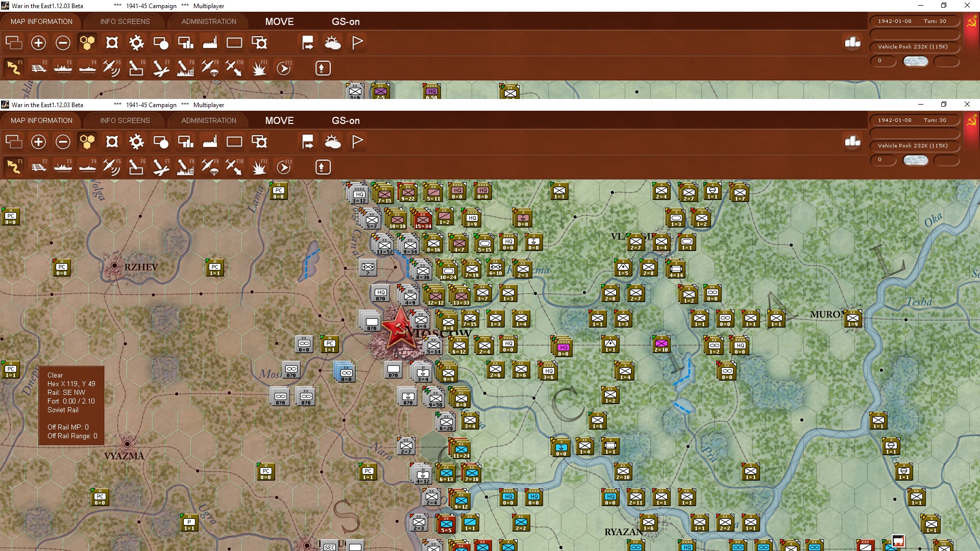Image resolution: width=980 pixels, height=551 pixels.
Task: Select the 6=26 unit counter
Action: (x=446, y=421)
